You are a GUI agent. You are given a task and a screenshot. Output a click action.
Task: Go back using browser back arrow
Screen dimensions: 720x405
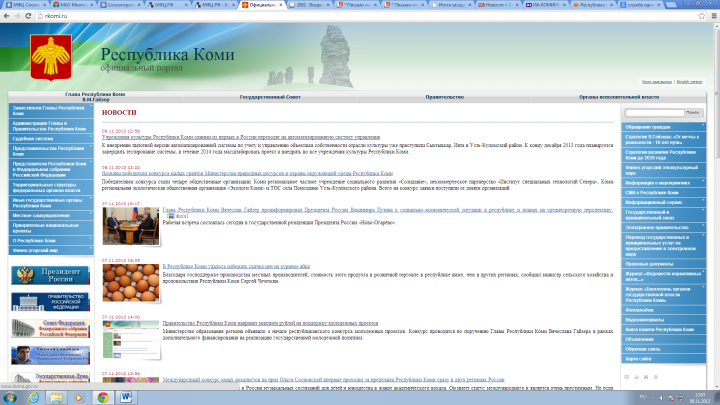pos(6,16)
